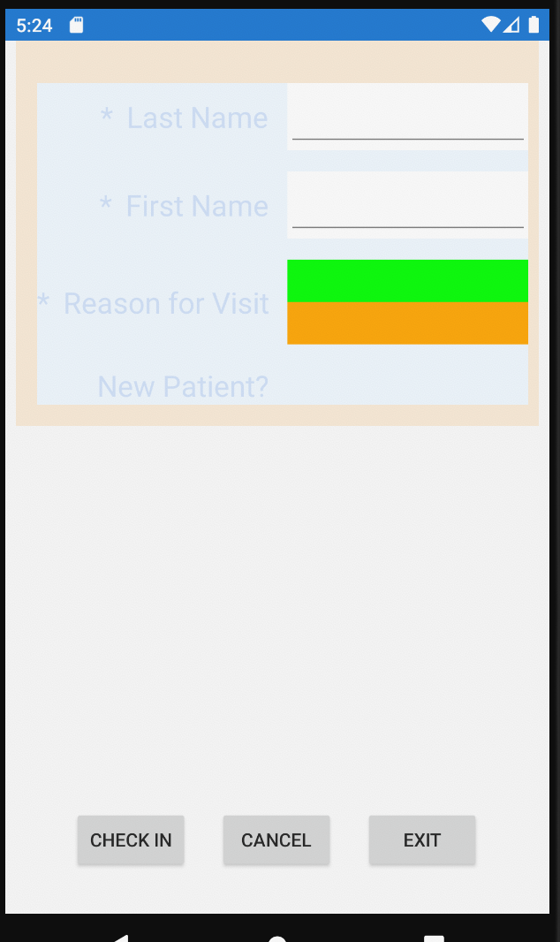Select the orange Reason for Visit option
Image resolution: width=560 pixels, height=942 pixels.
406,323
